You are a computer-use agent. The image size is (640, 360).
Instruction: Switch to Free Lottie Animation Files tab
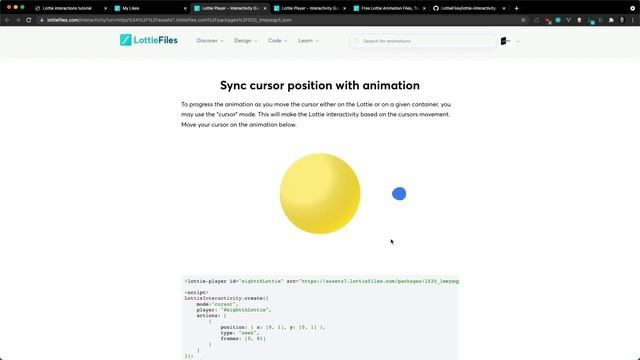[x=390, y=8]
